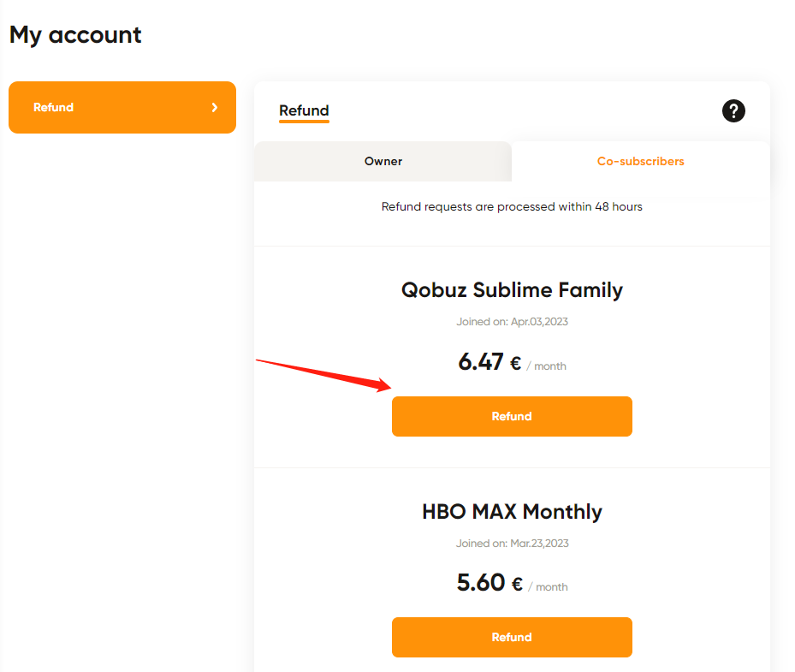Click the month label beside 6.47 €
795x672 pixels.
tap(550, 366)
